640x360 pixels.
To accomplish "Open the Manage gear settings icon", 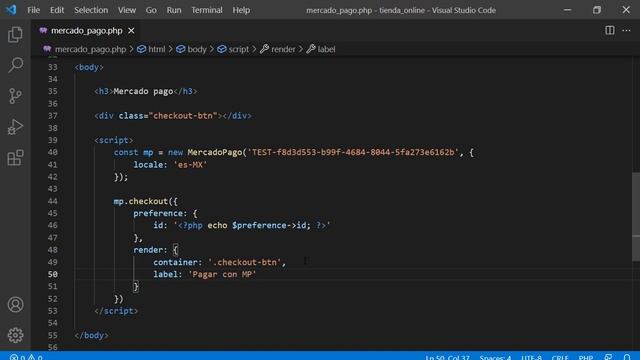I will (15, 335).
